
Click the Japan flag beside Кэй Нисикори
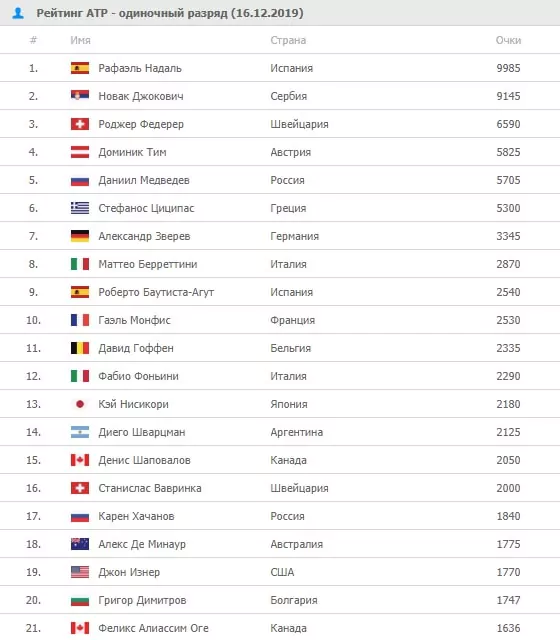[80, 404]
